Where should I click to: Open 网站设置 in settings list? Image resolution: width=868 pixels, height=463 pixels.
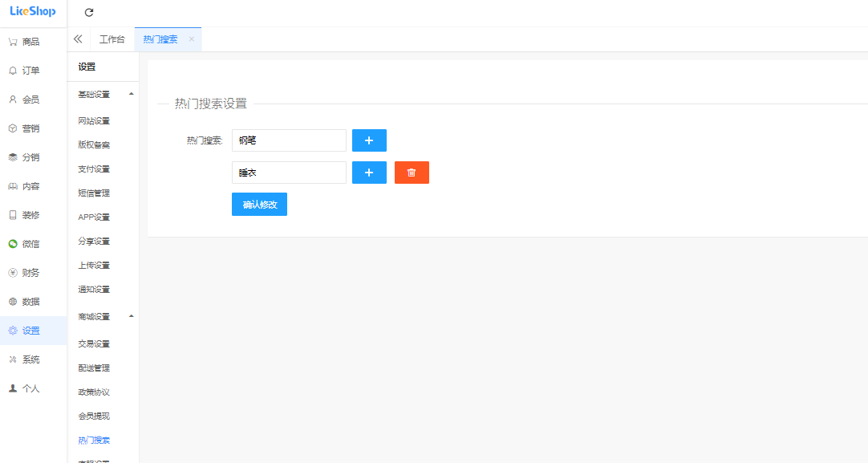(94, 120)
